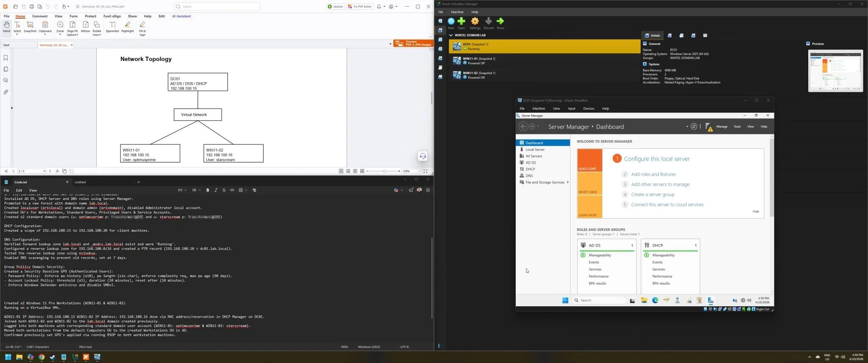Open Rotate View dropdown in Foxit
Image resolution: width=868 pixels, height=363 pixels.
(x=97, y=29)
